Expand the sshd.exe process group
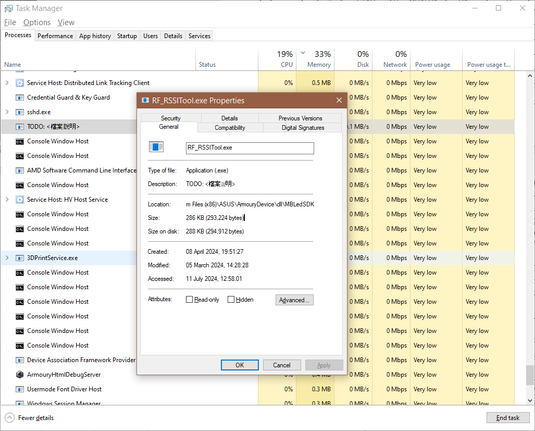Viewport: 535px width, 431px height. (x=7, y=112)
